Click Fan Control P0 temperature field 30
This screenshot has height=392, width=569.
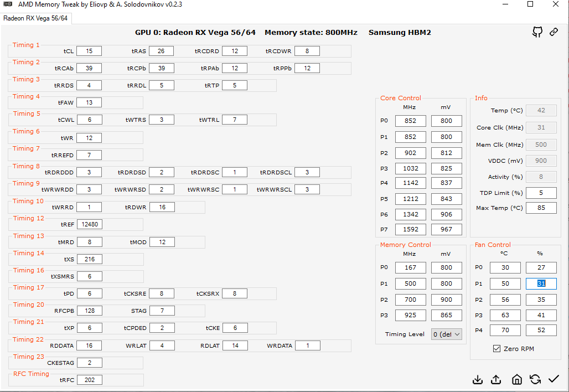pyautogui.click(x=505, y=267)
